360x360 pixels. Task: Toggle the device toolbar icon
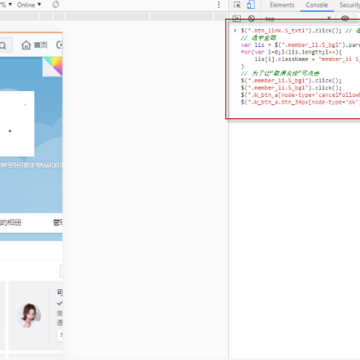251,5
